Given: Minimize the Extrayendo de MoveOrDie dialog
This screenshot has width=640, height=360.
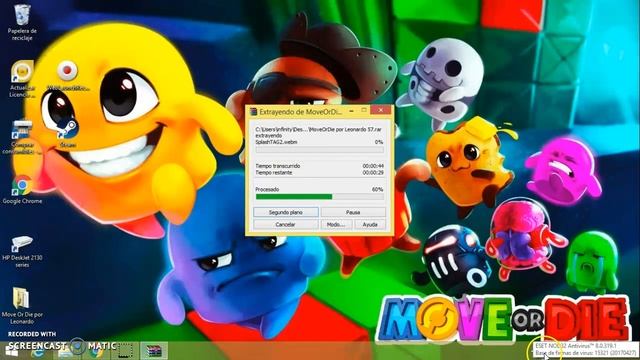Looking at the screenshot, I should point(351,111).
